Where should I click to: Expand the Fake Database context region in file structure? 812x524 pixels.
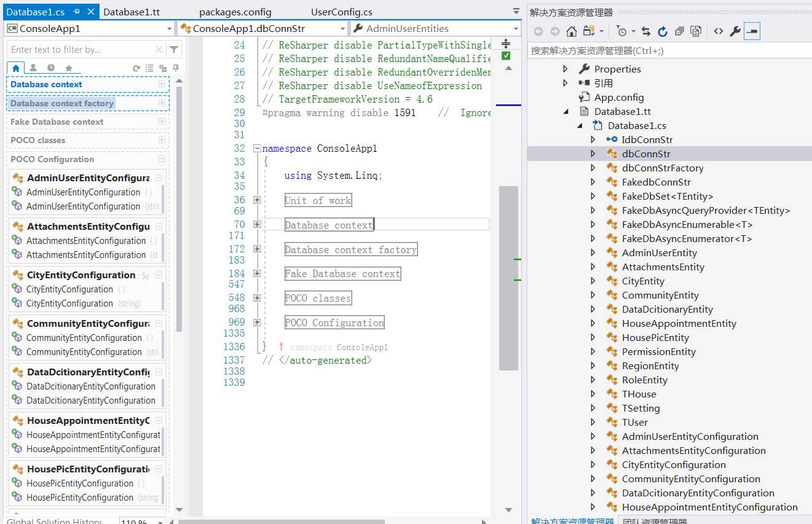(x=162, y=122)
